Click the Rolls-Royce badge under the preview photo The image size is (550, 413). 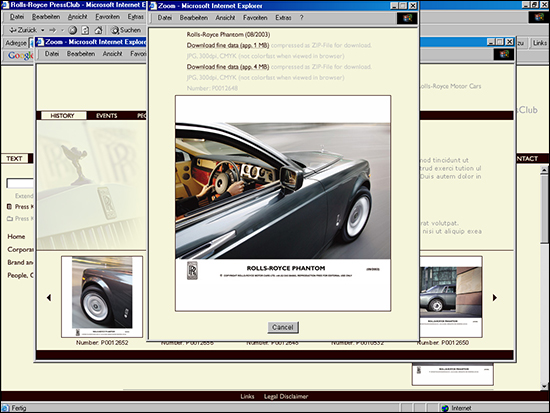pos(192,271)
